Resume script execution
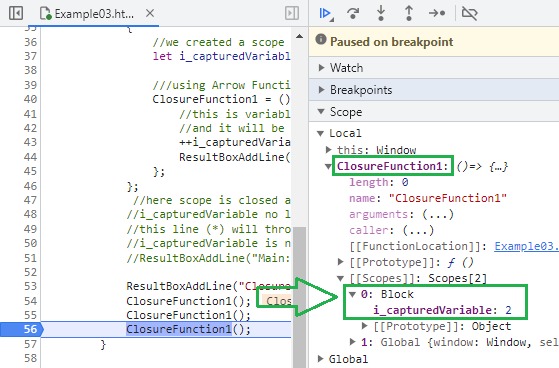 326,14
